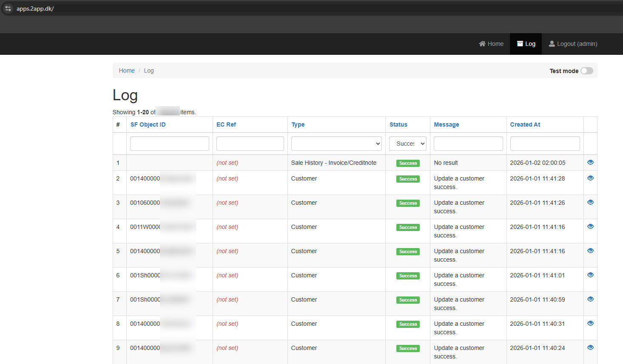Open eye icon for the 11:41:26 entry

pos(590,202)
